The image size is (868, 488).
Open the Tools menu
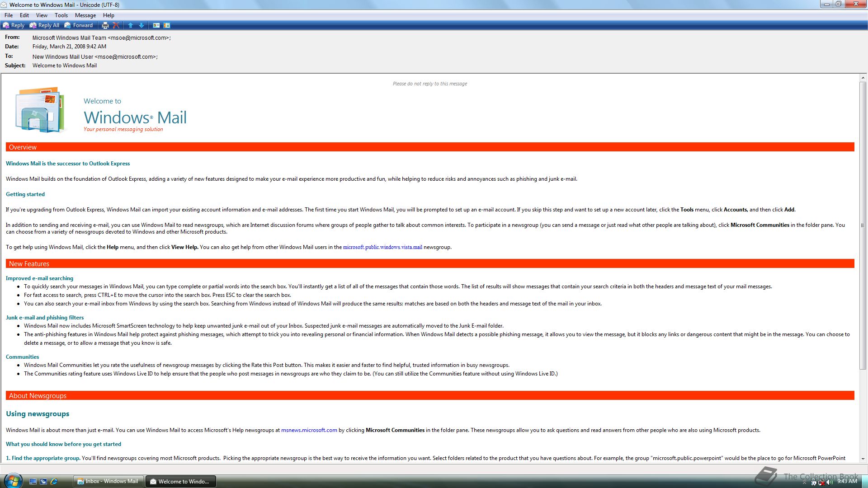[61, 15]
